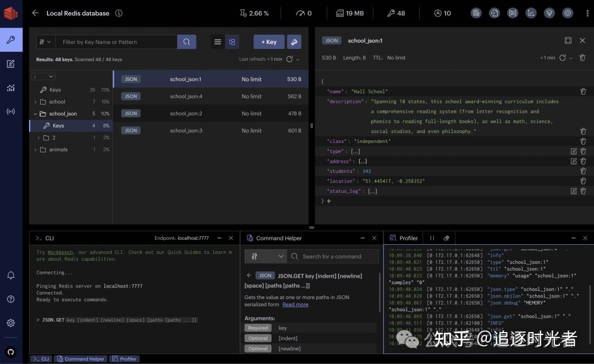
Task: Open Read more link for JSON.GET
Action: click(x=295, y=305)
